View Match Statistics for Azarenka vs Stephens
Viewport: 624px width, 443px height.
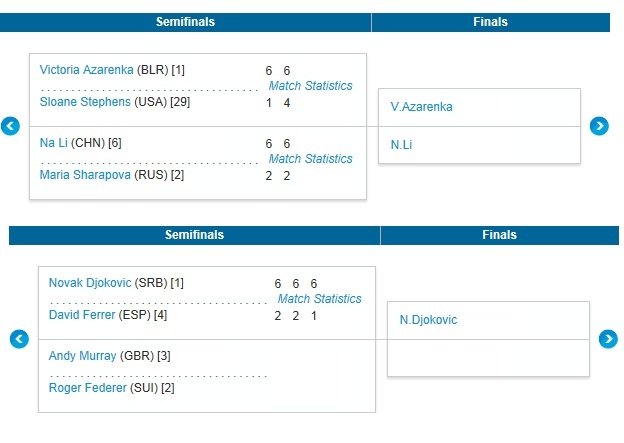coord(310,86)
